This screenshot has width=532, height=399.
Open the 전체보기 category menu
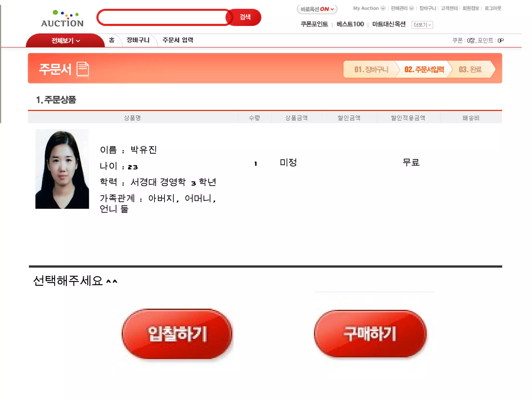(x=65, y=41)
